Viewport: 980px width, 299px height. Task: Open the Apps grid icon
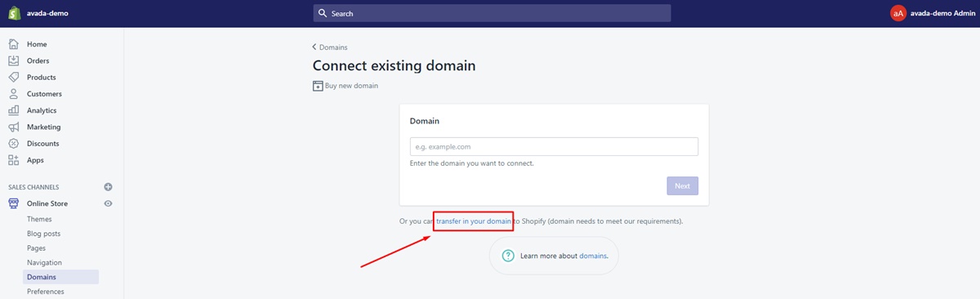pos(13,160)
